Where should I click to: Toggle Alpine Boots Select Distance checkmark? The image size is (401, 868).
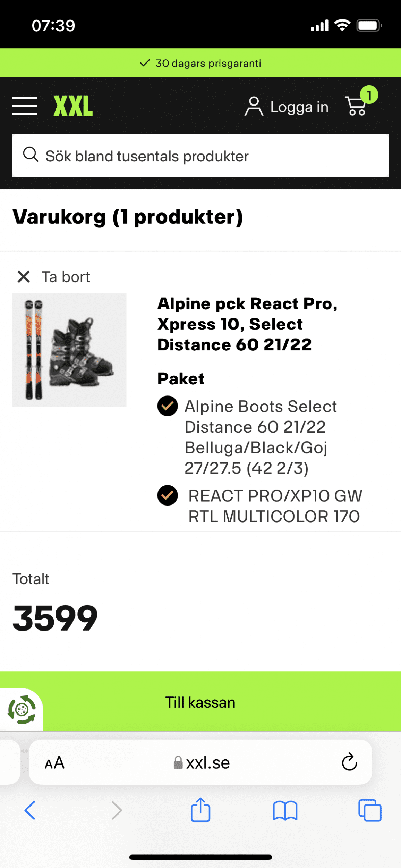pos(168,406)
